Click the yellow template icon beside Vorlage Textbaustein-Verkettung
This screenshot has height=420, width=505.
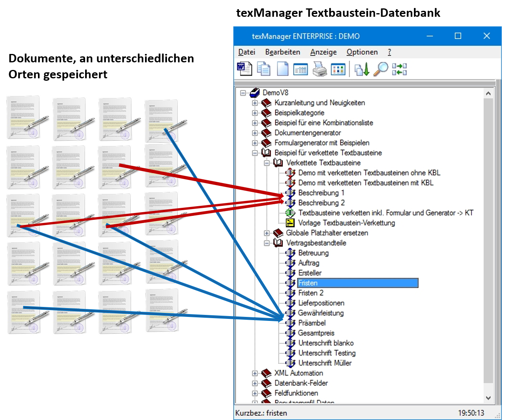290,223
